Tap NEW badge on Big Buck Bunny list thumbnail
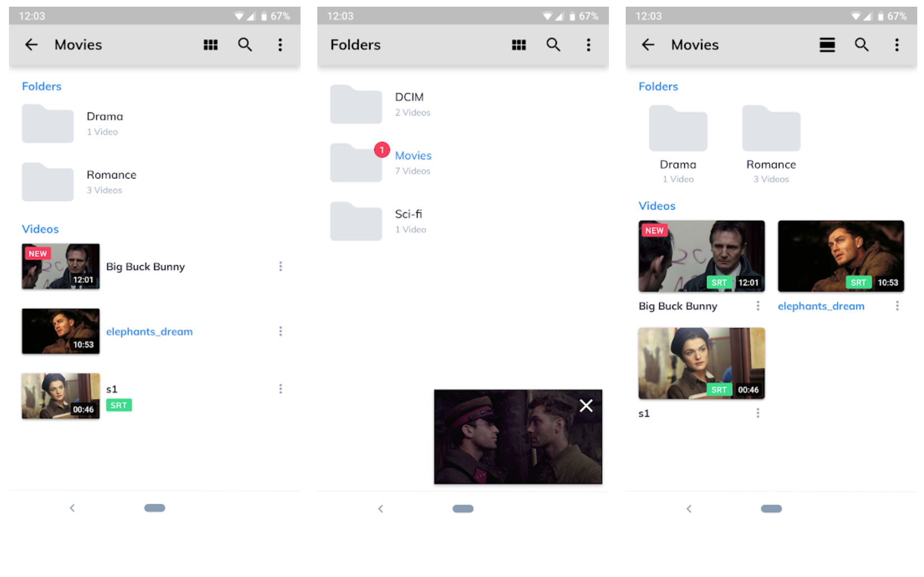The width and height of the screenshot is (924, 577). [x=38, y=254]
